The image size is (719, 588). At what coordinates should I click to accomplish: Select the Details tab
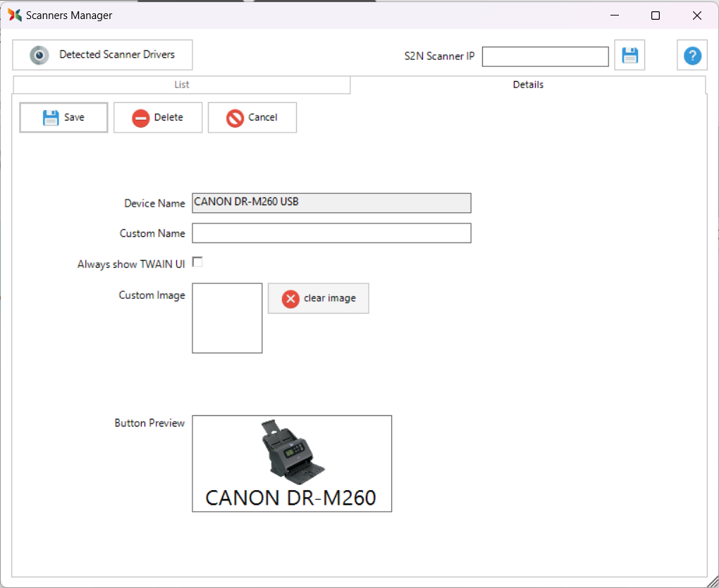click(528, 85)
